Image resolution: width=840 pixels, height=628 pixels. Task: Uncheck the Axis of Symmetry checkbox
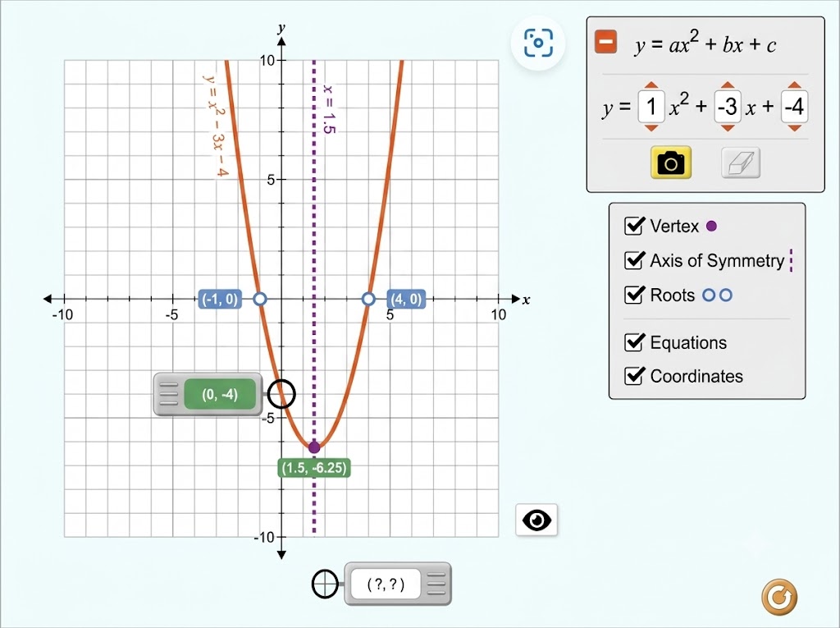coord(634,260)
